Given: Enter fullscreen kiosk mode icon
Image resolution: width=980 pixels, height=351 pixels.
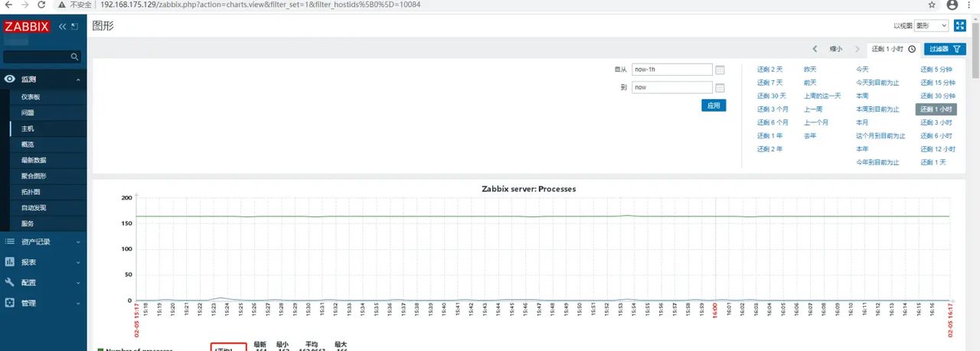Looking at the screenshot, I should [x=960, y=25].
